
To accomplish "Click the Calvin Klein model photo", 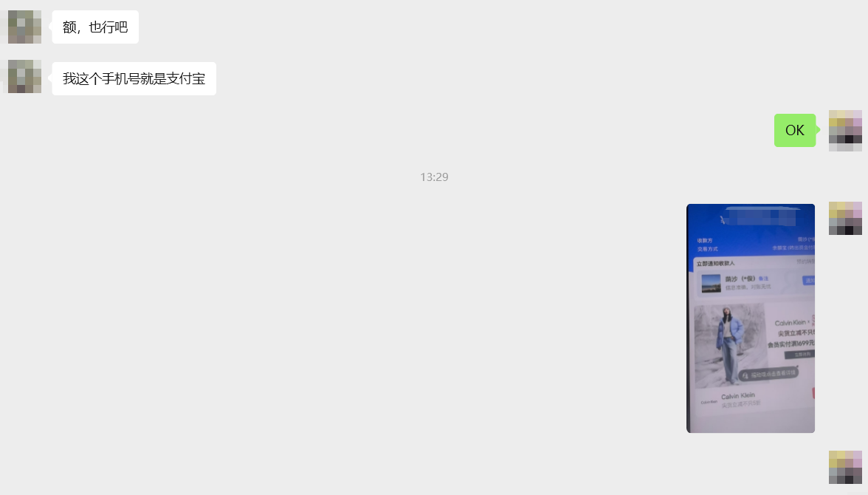I will (730, 345).
